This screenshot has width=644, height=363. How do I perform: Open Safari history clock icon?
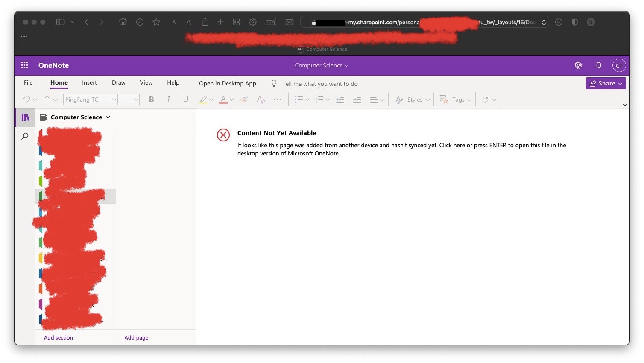click(x=140, y=22)
